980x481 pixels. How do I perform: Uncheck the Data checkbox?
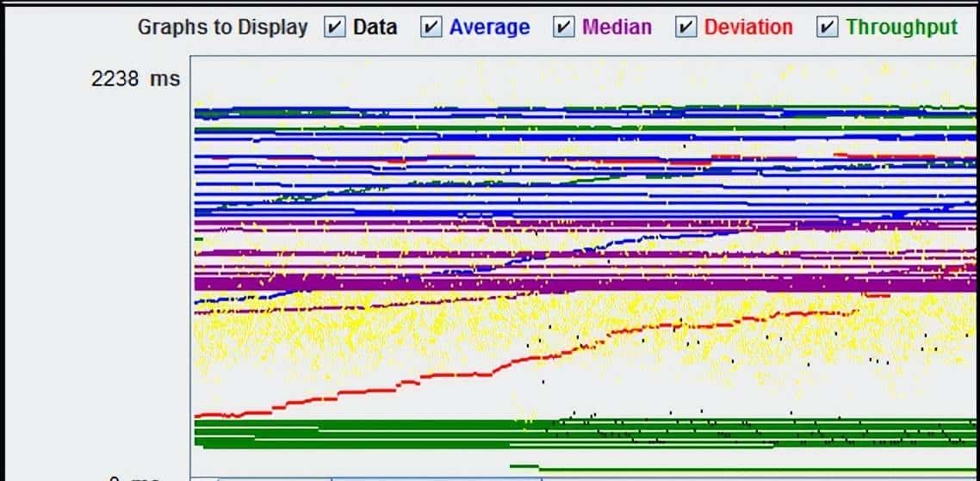pos(334,28)
